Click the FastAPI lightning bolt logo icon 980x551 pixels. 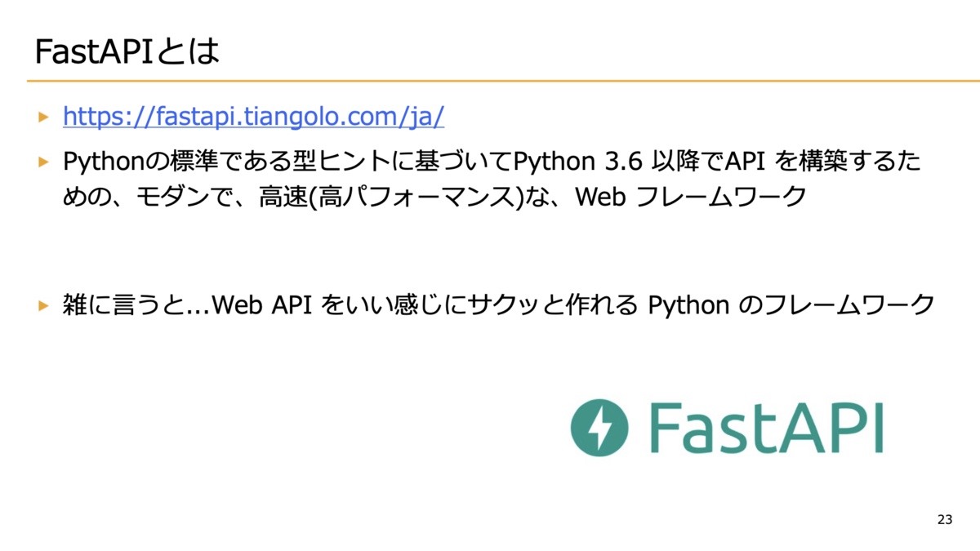click(600, 427)
